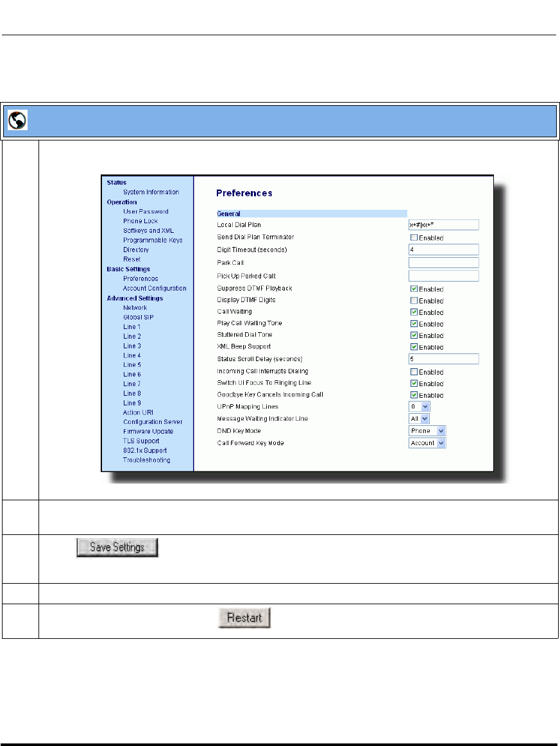Click the General section header
The width and height of the screenshot is (560, 746).
pos(312,214)
